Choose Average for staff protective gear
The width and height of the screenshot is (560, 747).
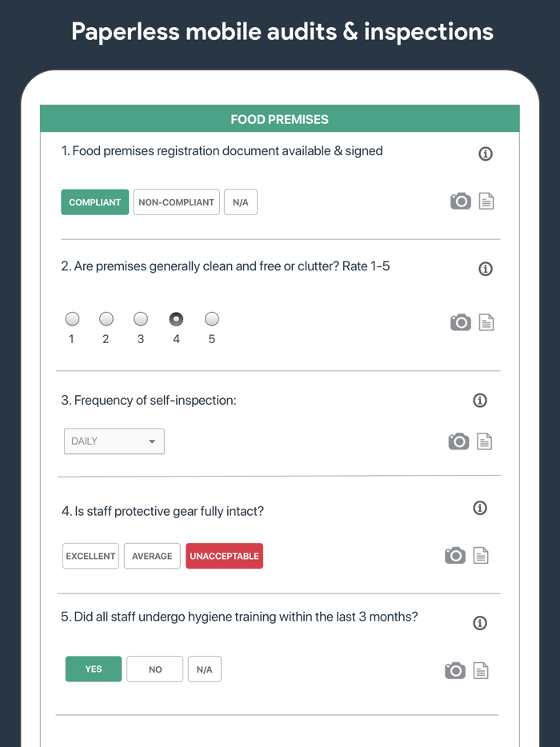[152, 556]
